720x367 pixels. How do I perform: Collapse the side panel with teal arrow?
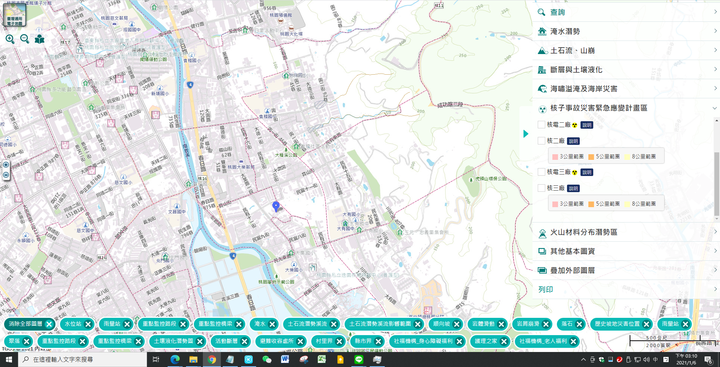526,134
